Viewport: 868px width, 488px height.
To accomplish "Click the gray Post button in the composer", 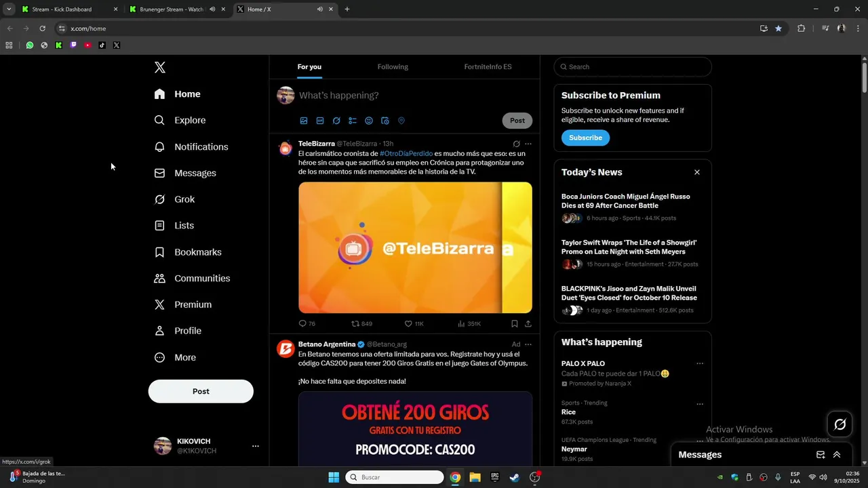I will (x=517, y=121).
